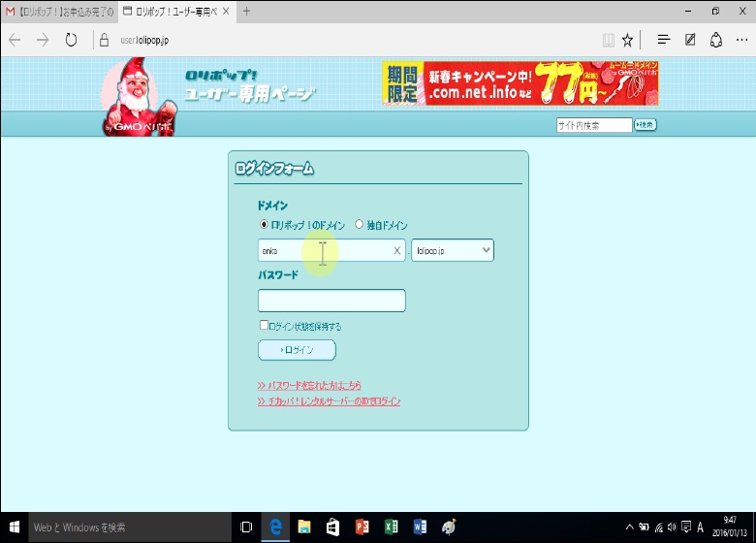This screenshot has height=543, width=756.
Task: Click the login button
Action: (297, 350)
